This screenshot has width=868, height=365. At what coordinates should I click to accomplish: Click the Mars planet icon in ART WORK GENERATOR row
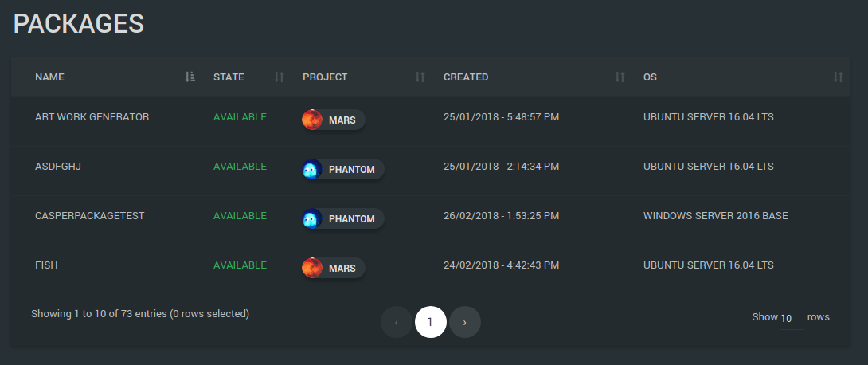tap(312, 120)
